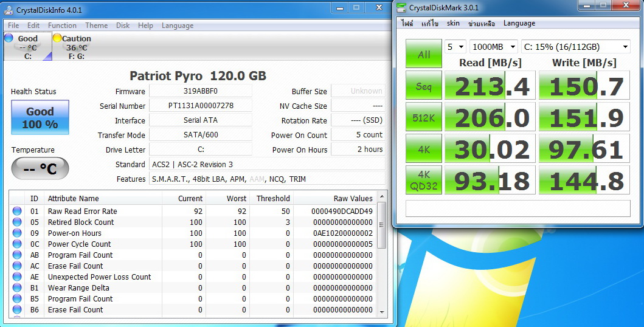Click the Seq read result 213.4
This screenshot has width=644, height=327.
tap(490, 85)
